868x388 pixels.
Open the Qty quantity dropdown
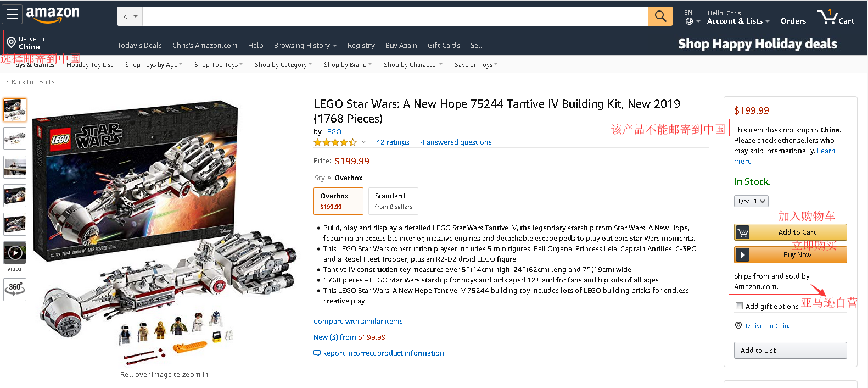click(x=751, y=201)
